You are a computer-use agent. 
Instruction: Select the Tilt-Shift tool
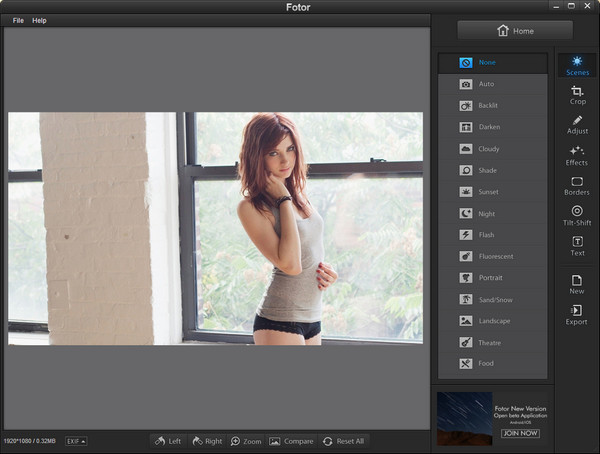(x=577, y=215)
